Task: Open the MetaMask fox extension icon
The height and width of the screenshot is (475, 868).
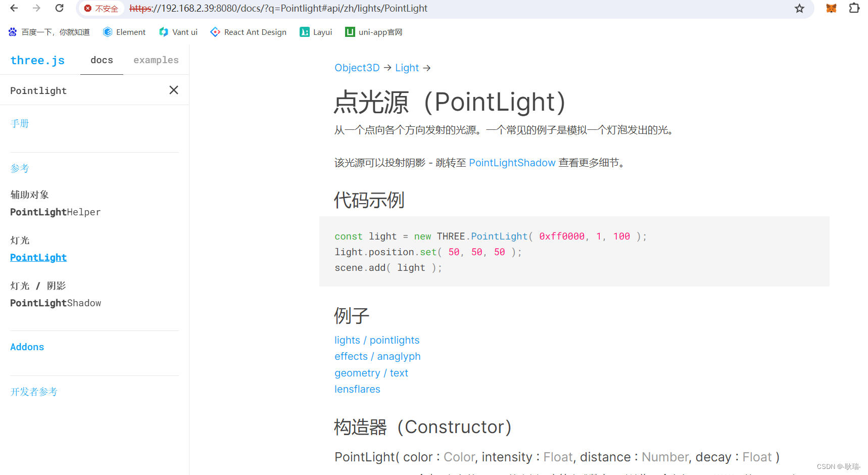Action: point(831,8)
